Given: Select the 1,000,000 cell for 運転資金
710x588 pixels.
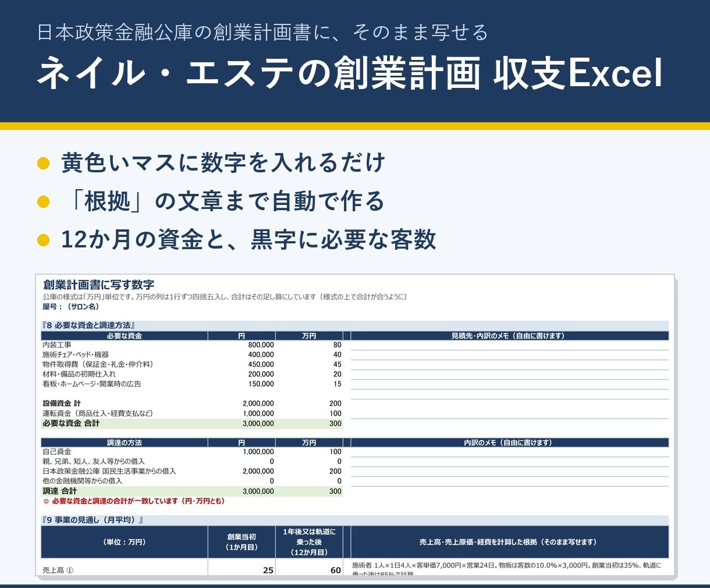Looking at the screenshot, I should pos(258,413).
